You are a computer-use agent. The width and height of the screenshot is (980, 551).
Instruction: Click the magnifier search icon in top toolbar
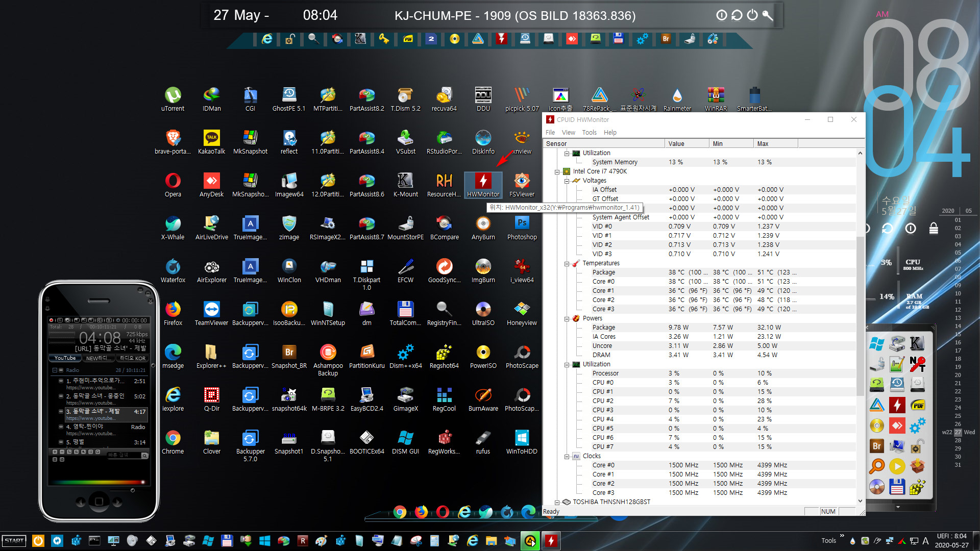click(313, 39)
